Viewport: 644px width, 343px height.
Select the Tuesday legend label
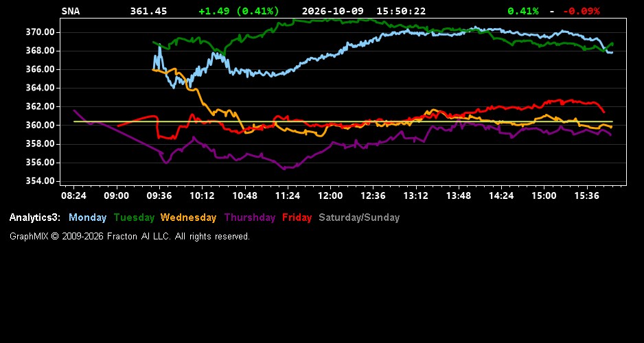[134, 217]
